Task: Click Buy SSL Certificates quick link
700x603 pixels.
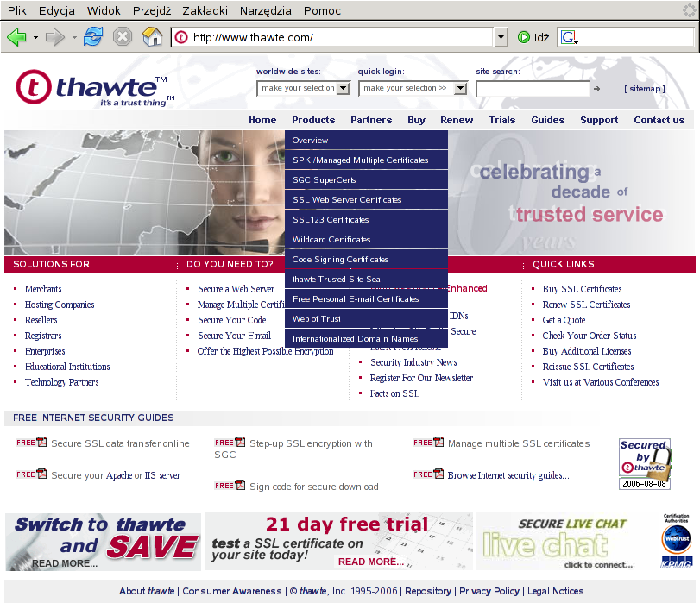Action: point(582,289)
